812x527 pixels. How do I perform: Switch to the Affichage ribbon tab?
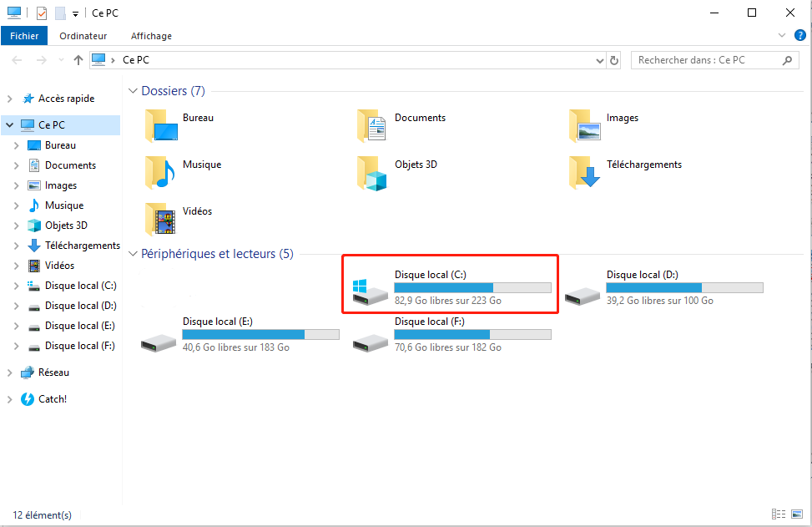coord(150,36)
